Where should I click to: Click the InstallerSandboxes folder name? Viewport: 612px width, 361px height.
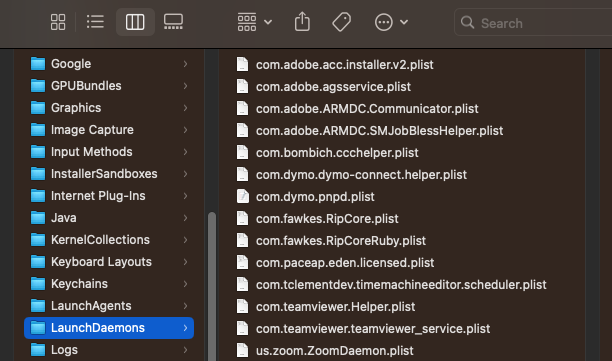tap(104, 174)
